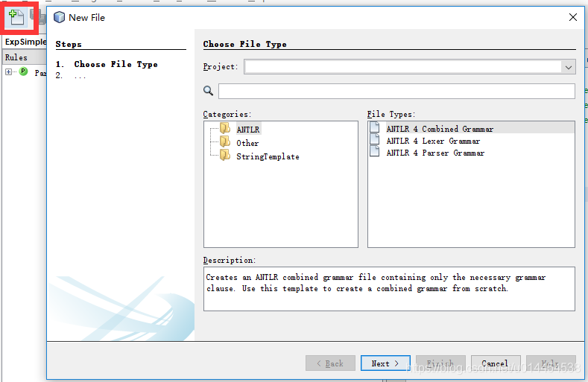Click the Description text box

click(x=389, y=289)
